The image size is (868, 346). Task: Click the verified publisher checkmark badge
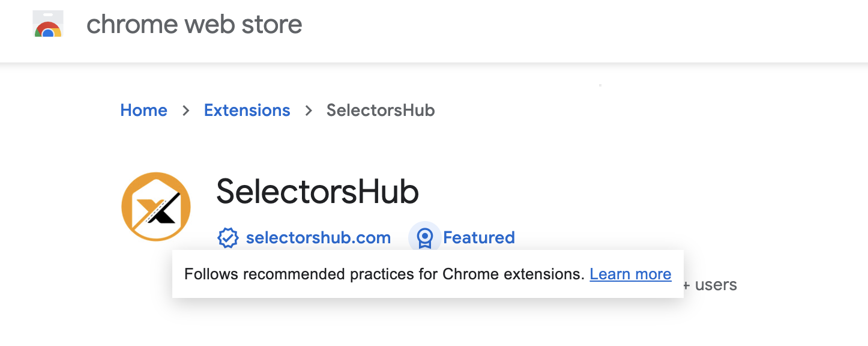pyautogui.click(x=228, y=238)
